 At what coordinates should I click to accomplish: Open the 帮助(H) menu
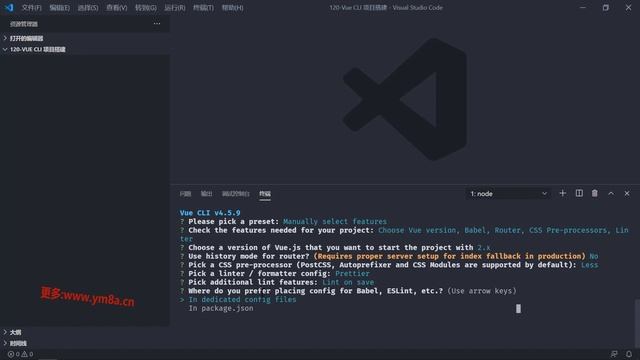(x=232, y=8)
